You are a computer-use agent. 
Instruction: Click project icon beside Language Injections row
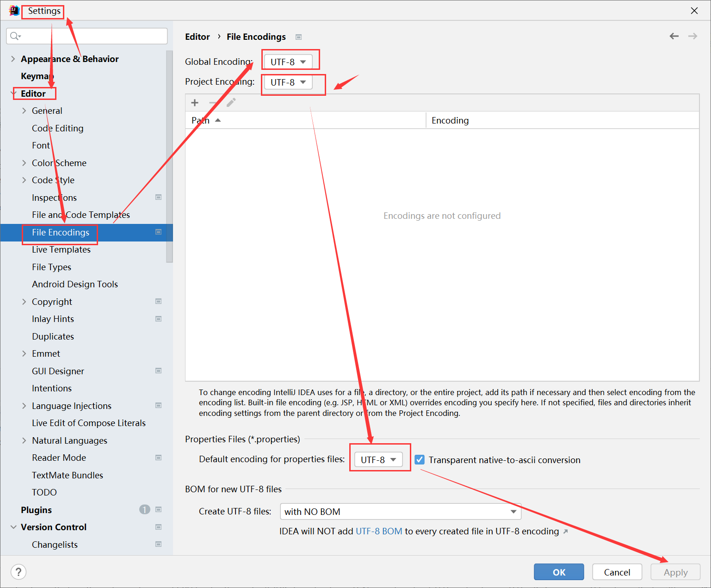coord(158,405)
